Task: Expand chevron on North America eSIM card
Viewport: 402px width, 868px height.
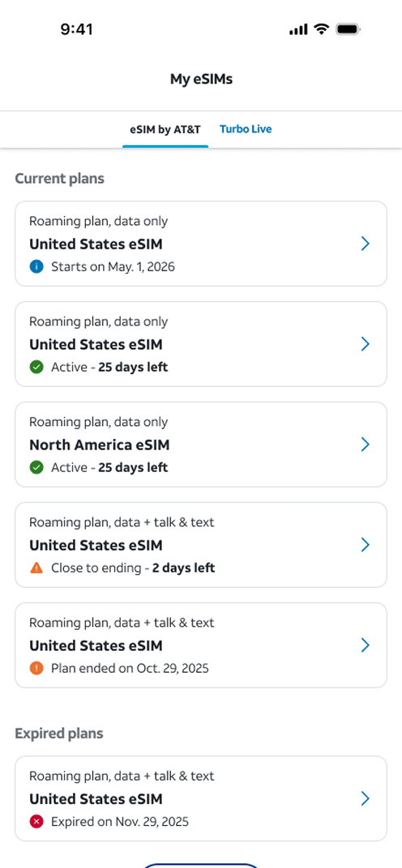Action: tap(365, 445)
